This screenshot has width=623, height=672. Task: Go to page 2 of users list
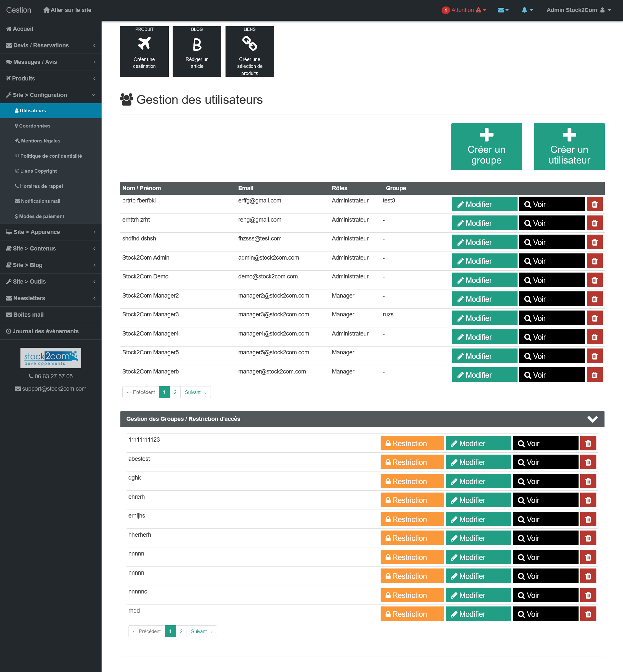175,392
